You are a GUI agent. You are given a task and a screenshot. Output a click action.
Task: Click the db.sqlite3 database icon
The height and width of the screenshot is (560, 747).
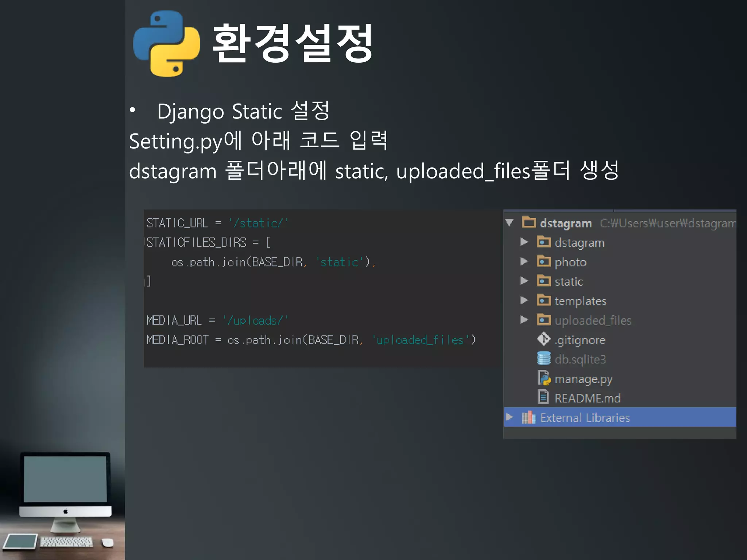pyautogui.click(x=544, y=358)
